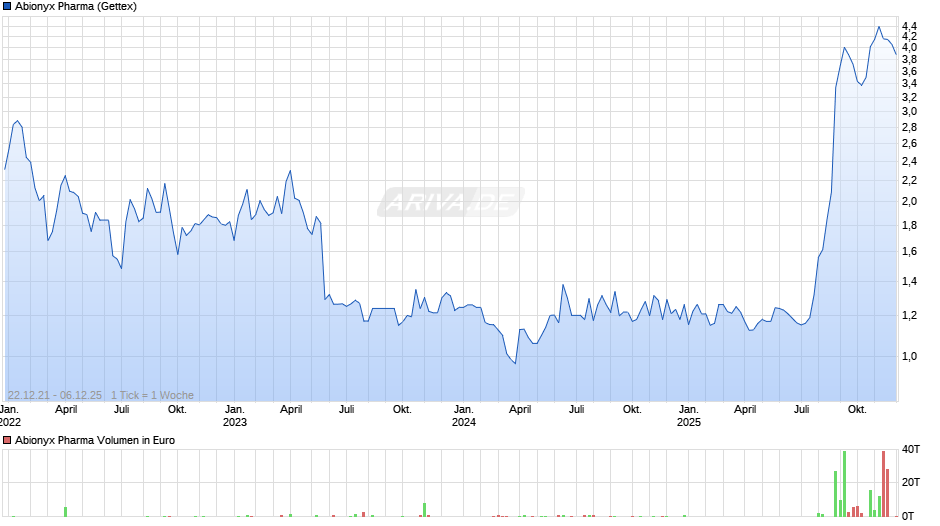Click the 0T volume axis label

click(908, 516)
